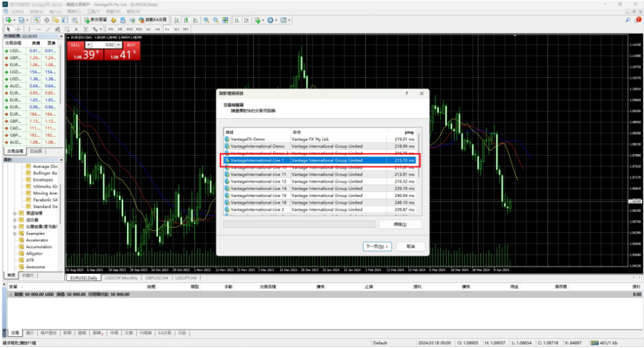The width and height of the screenshot is (644, 348).
Task: Click the Zoom Out magnifier icon
Action: click(x=216, y=20)
